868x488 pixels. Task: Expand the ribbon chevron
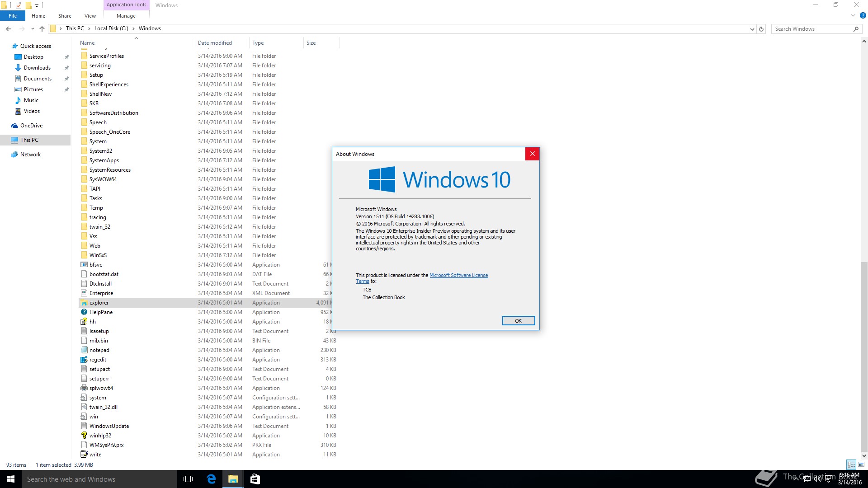click(x=853, y=15)
